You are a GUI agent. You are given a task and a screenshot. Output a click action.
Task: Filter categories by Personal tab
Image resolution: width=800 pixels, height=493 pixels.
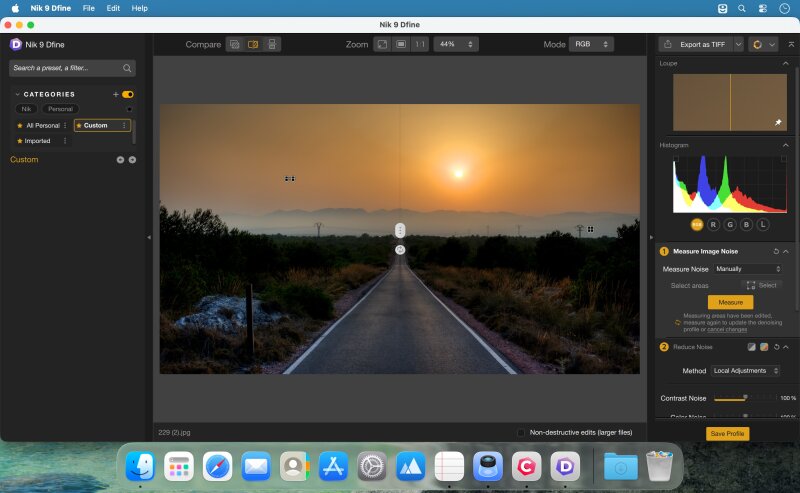point(60,109)
